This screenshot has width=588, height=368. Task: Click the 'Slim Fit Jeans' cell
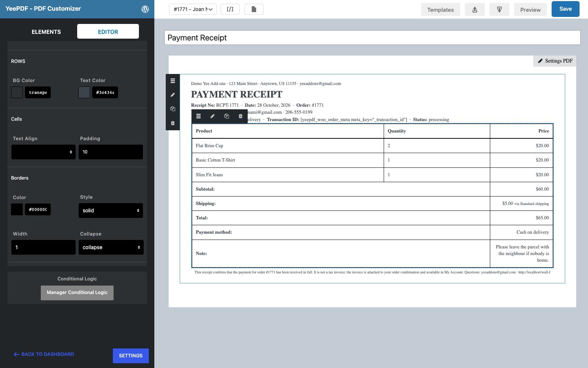[x=288, y=175]
